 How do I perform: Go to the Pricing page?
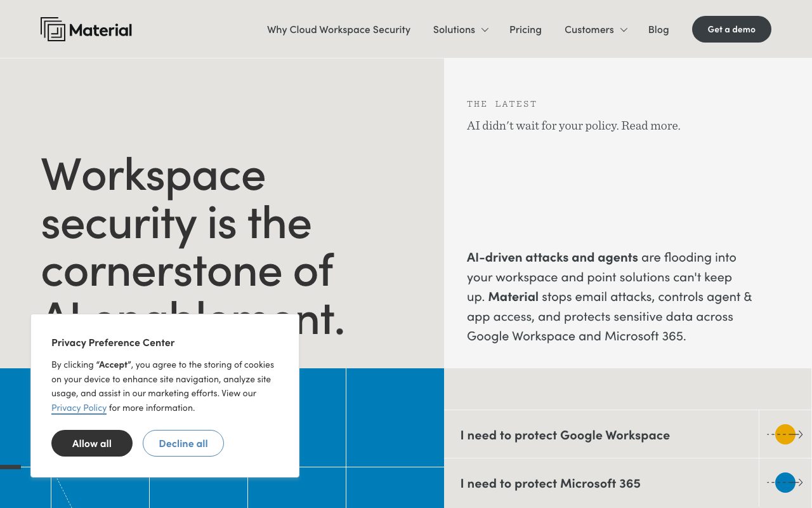[525, 30]
